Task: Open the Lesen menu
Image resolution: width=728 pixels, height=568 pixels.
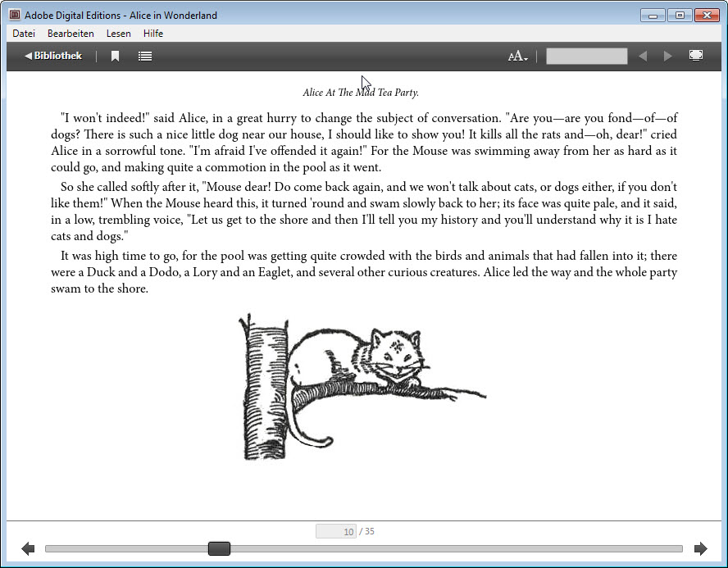Action: (x=118, y=34)
